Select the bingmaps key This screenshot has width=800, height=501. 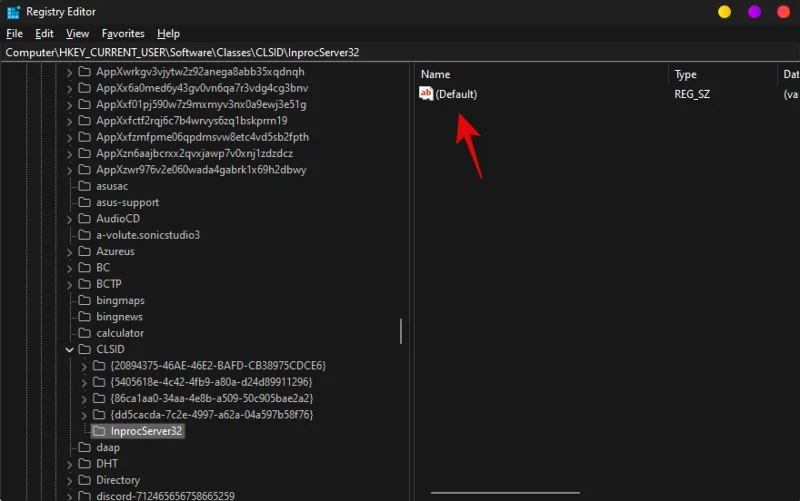[x=120, y=300]
